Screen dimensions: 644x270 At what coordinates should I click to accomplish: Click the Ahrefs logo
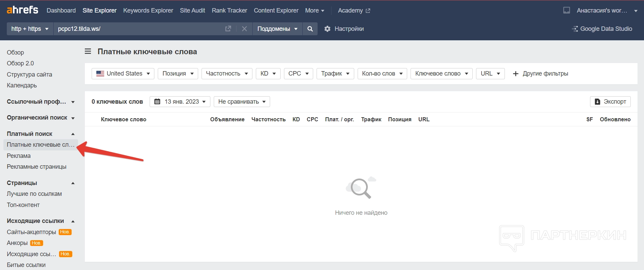click(22, 10)
